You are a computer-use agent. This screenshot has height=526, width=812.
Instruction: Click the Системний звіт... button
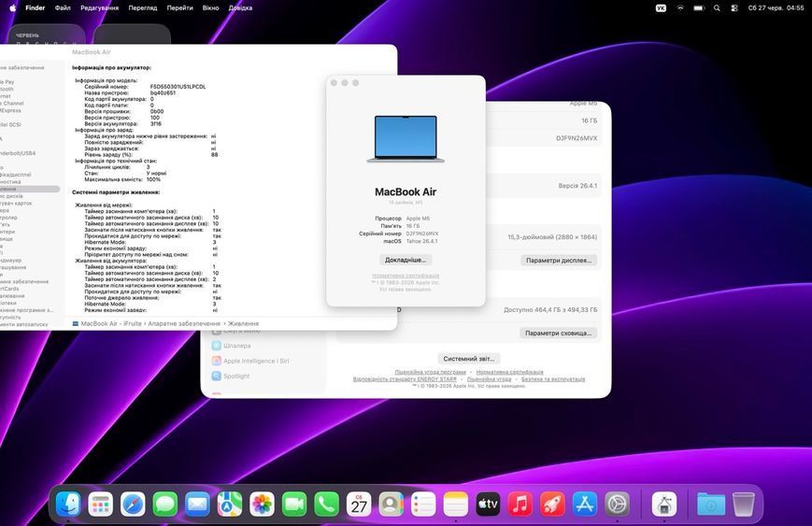tap(469, 358)
